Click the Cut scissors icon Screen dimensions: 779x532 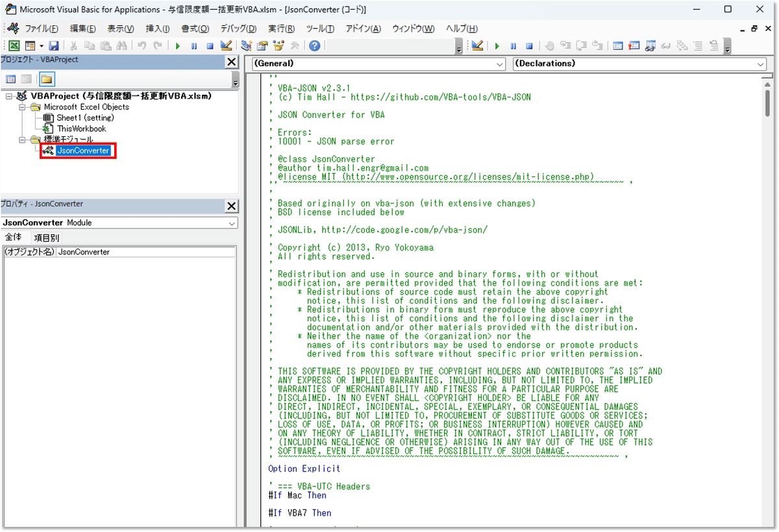pyautogui.click(x=73, y=46)
